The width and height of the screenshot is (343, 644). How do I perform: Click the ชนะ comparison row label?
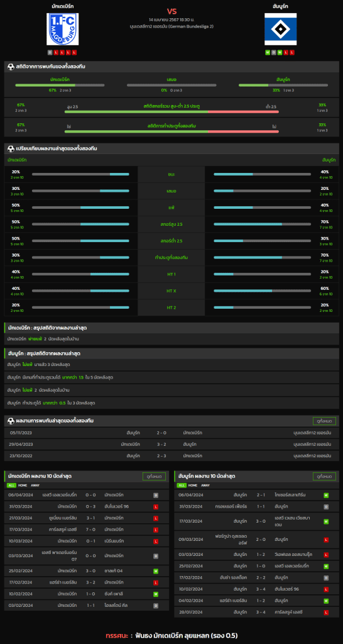pos(171,175)
